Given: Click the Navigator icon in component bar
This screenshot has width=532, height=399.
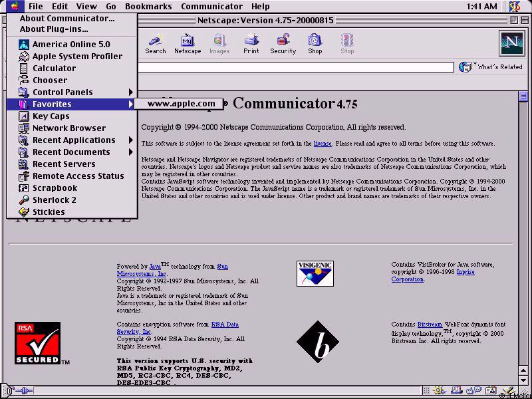Looking at the screenshot, I should coord(440,390).
